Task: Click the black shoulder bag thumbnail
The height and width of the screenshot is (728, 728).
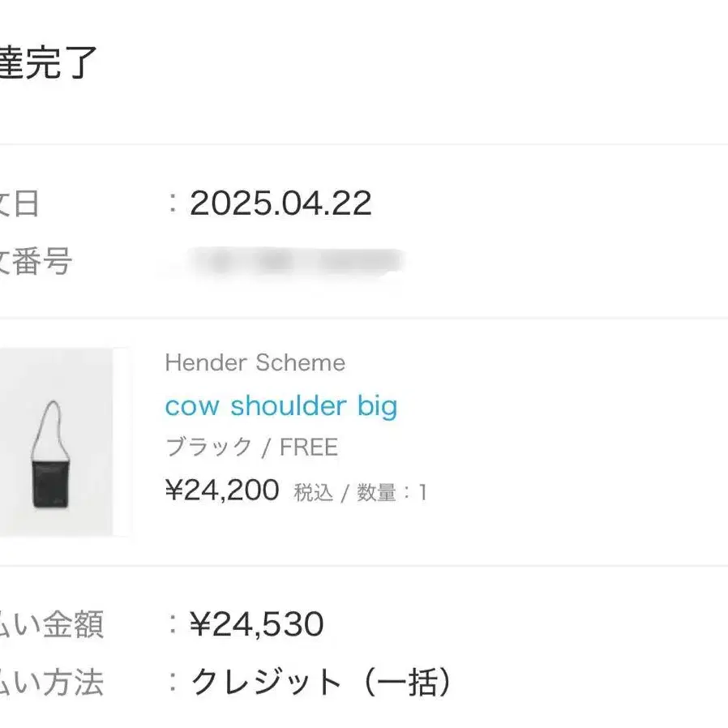Action: click(55, 442)
